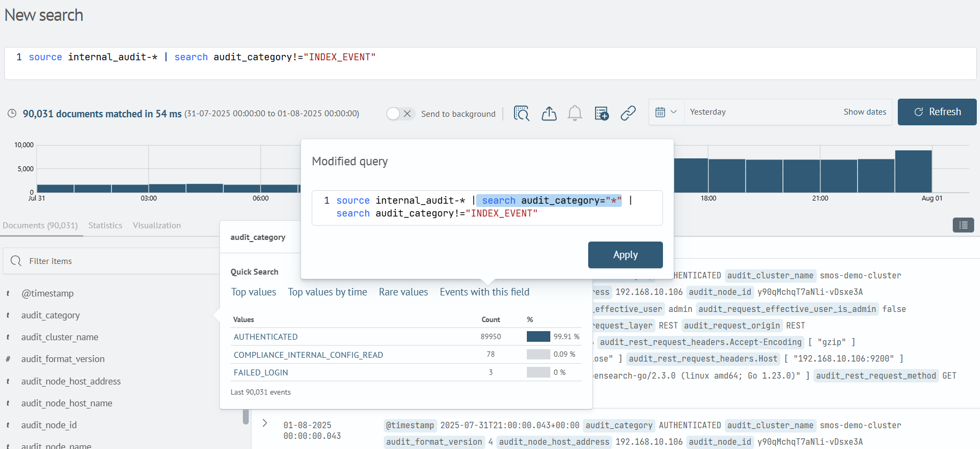Image resolution: width=980 pixels, height=449 pixels.
Task: Select the audit_category field
Action: [51, 315]
